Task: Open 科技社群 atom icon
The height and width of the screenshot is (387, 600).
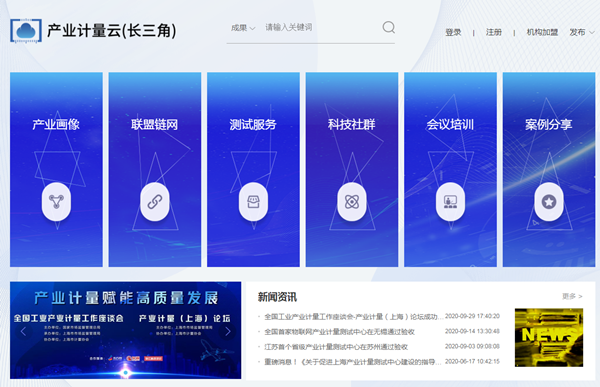Action: [x=352, y=201]
